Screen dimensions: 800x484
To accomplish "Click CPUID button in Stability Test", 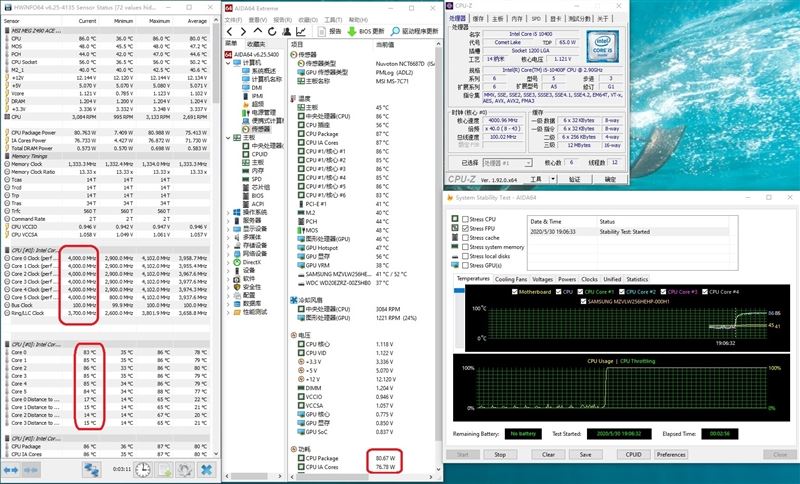I will click(x=633, y=454).
